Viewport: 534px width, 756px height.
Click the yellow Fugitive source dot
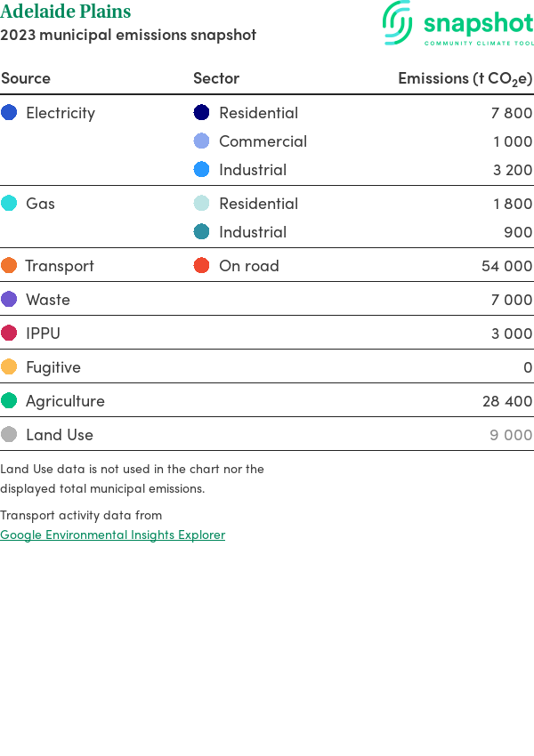coord(9,367)
